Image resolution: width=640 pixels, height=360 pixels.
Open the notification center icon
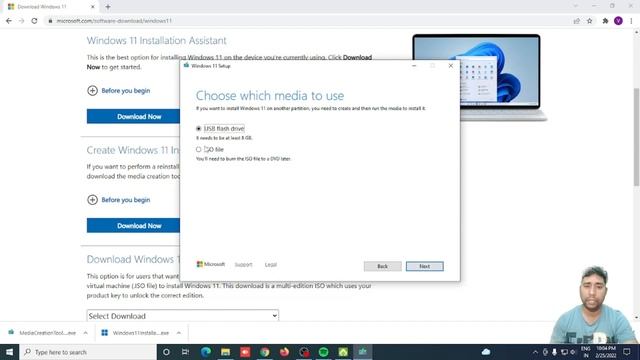627,352
